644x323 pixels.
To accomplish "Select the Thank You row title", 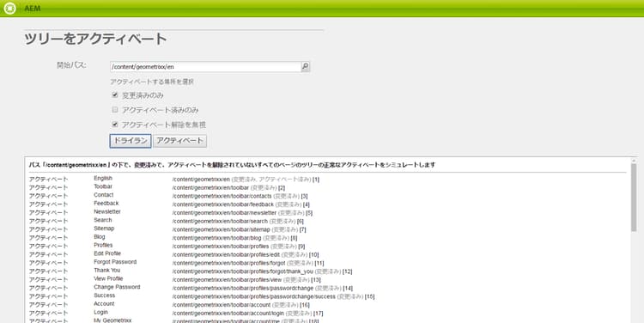I will coord(106,271).
